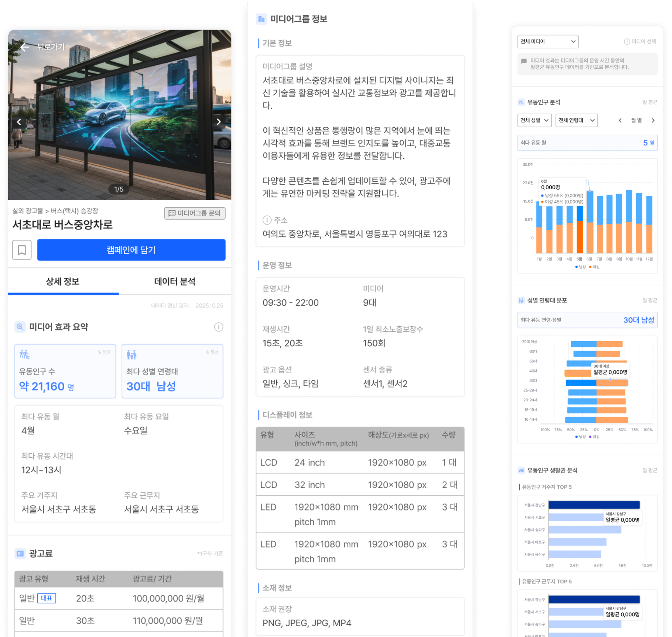Select the 상세 정보 tab
Screen dimensions: 672x637
[x=63, y=282]
